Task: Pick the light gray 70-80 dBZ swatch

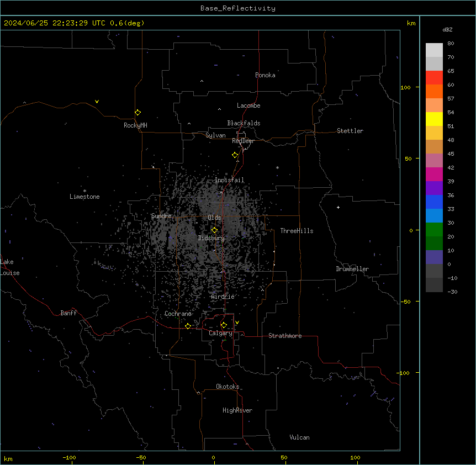Action: [434, 50]
